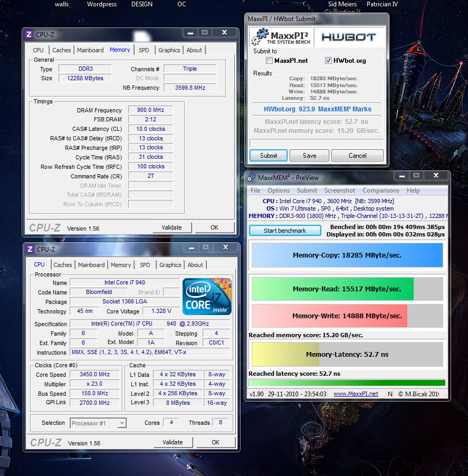Open Graphics tab in lower CPU-Z window
Viewport: 468px width, 476px height.
(x=170, y=265)
